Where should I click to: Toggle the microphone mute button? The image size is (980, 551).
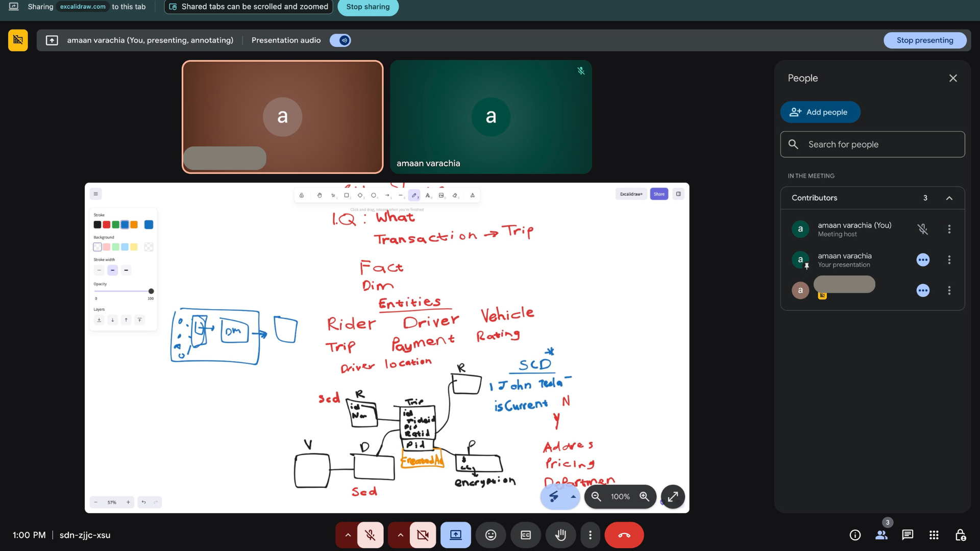point(371,535)
